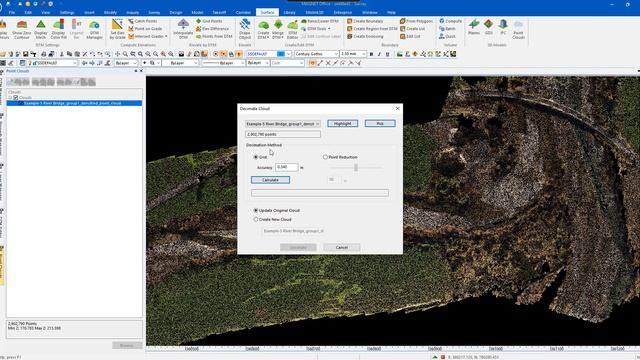Open the cloud selection dropdown in dialog
Viewport: 640px width, 360px height.
click(282, 124)
